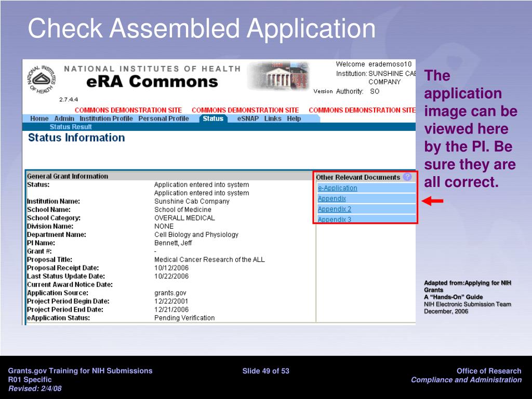Select the Division Name value NONE

coord(164,227)
